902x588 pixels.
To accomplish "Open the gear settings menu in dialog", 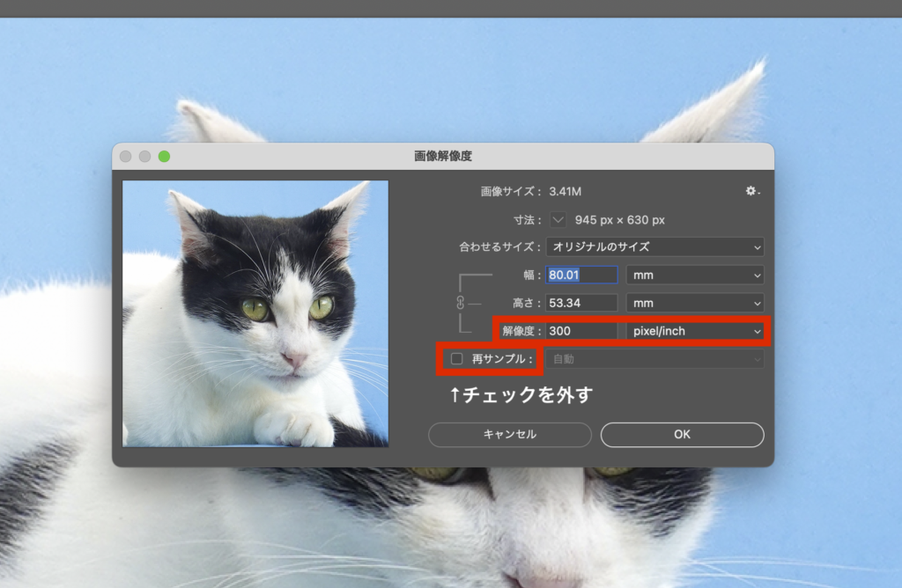I will pos(752,191).
